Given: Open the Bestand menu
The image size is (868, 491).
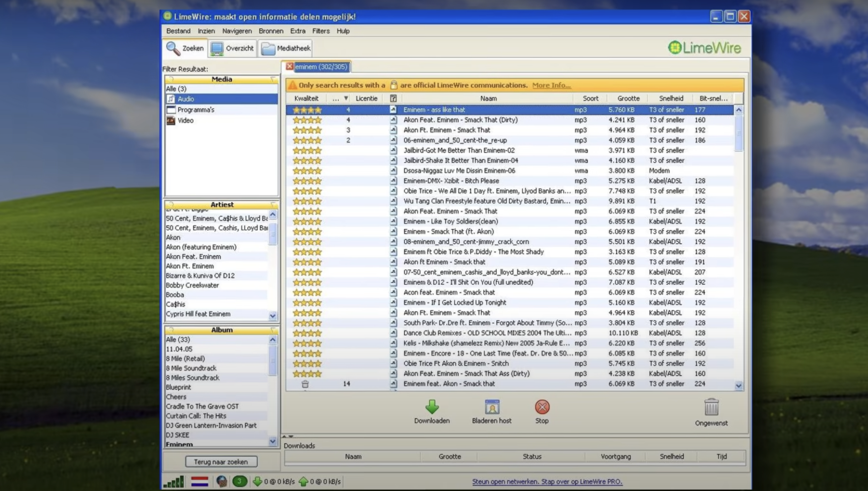Looking at the screenshot, I should tap(178, 31).
